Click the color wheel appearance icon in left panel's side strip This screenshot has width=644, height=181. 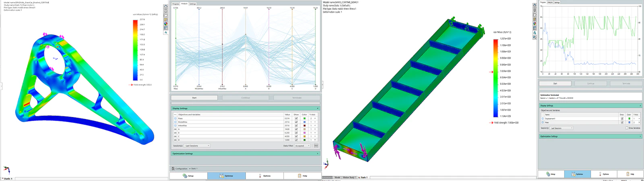[x=166, y=24]
